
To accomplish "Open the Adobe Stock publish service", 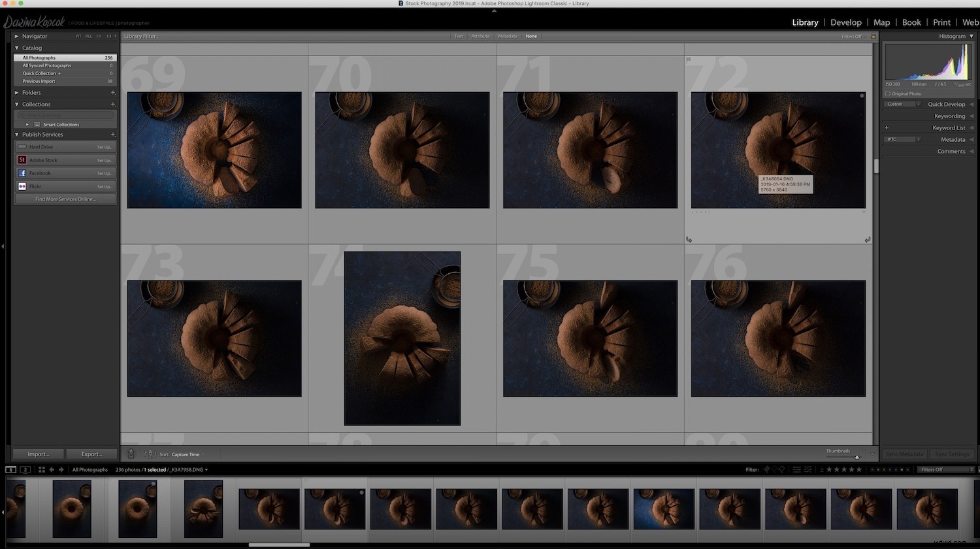I will 43,159.
